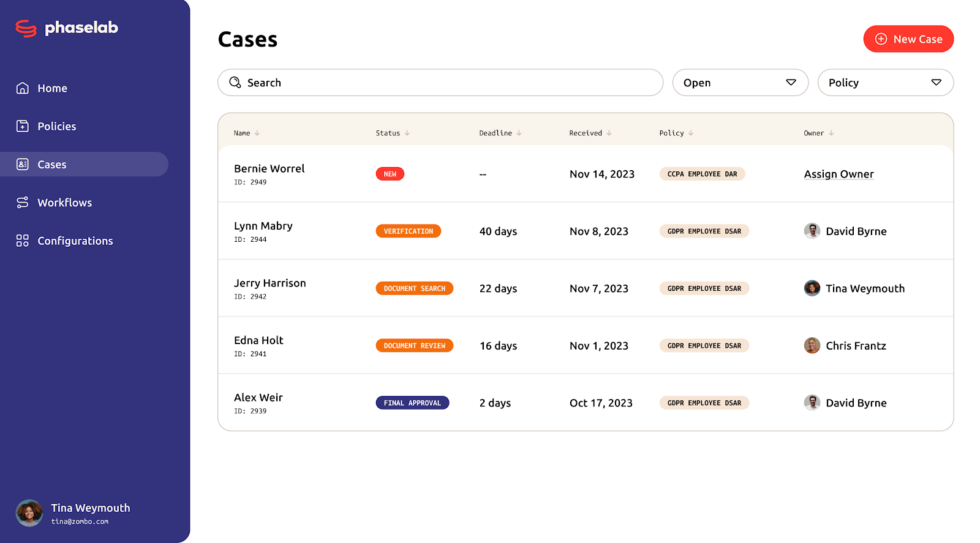Click the FINAL APPROVAL status badge

click(x=412, y=403)
